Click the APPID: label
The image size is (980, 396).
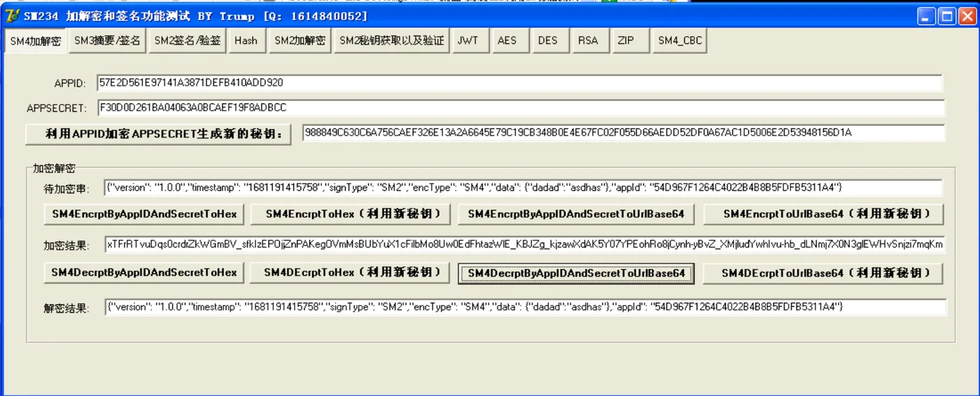coord(70,83)
